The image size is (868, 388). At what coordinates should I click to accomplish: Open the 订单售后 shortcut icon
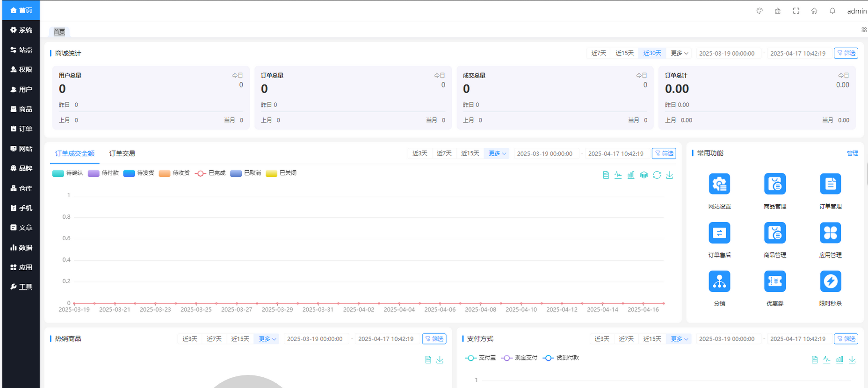(x=719, y=232)
